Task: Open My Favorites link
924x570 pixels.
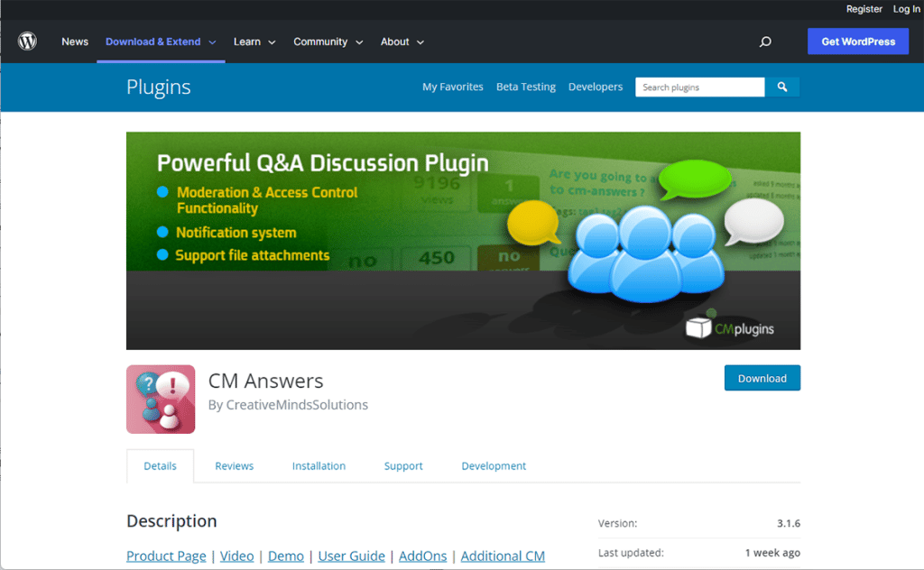Action: (453, 87)
